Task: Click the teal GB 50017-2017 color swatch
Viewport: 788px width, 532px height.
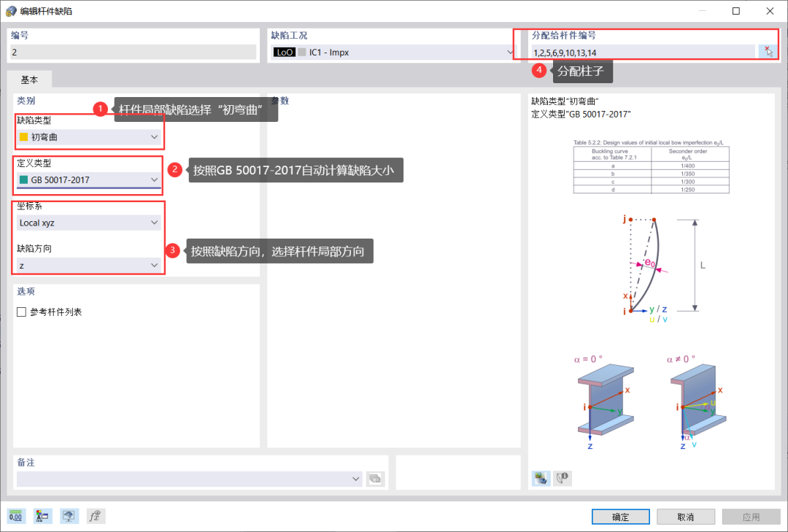Action: [x=23, y=180]
